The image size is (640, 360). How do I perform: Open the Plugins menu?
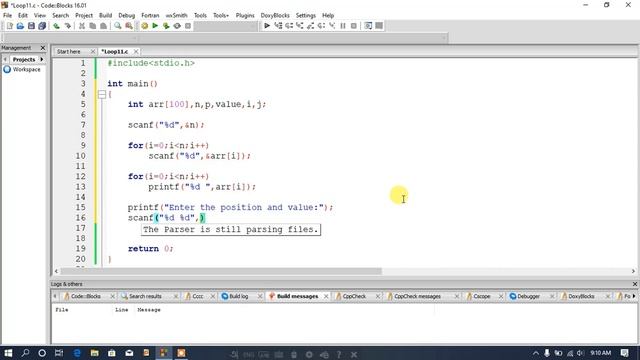[245, 15]
